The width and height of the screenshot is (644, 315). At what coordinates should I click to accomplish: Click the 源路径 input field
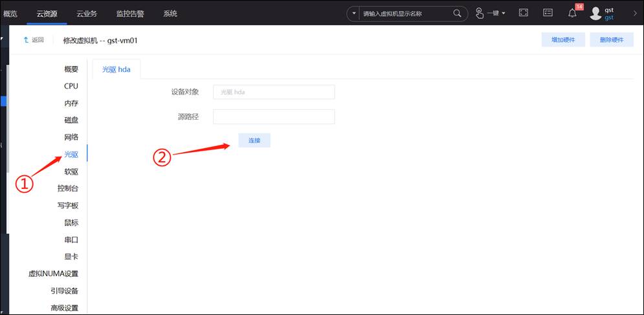click(x=273, y=116)
